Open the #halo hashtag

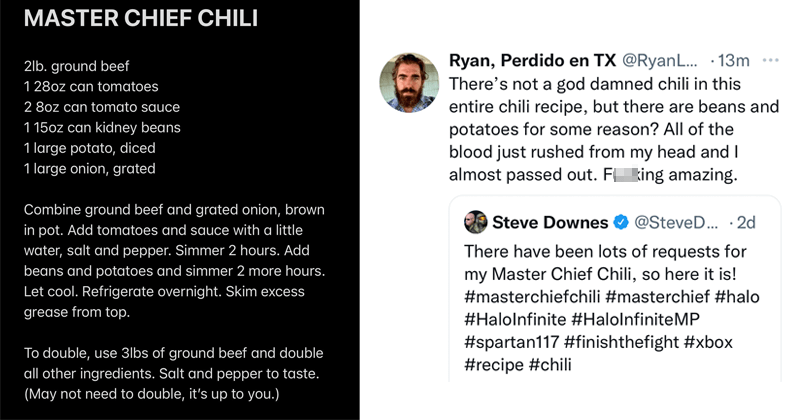point(737,297)
